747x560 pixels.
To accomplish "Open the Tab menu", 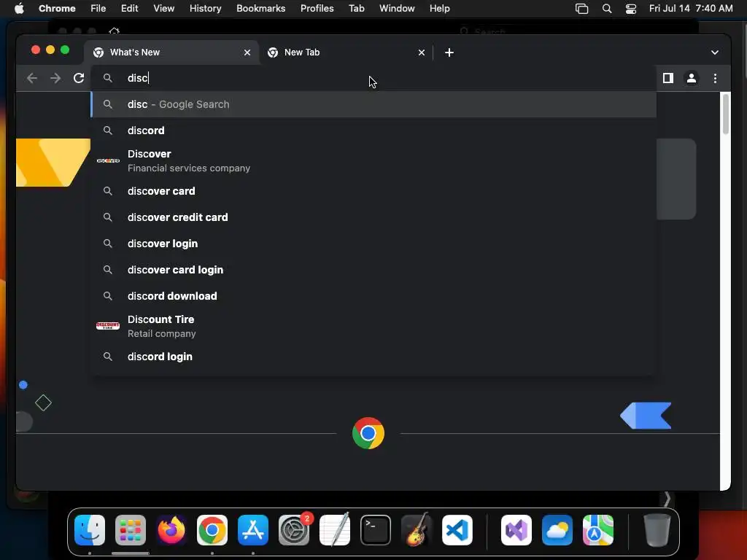I will coord(356,9).
